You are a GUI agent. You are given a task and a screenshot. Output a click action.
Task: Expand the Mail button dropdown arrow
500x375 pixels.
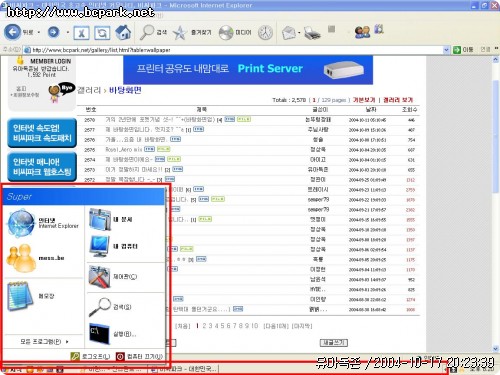click(299, 33)
